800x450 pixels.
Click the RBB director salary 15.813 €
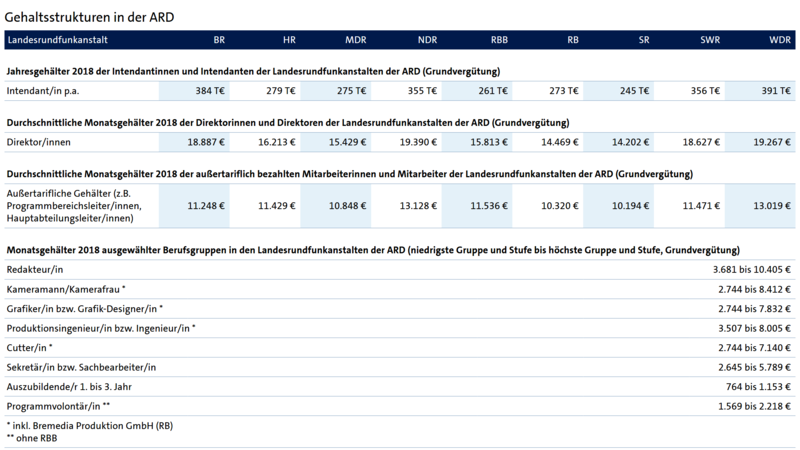tap(486, 142)
